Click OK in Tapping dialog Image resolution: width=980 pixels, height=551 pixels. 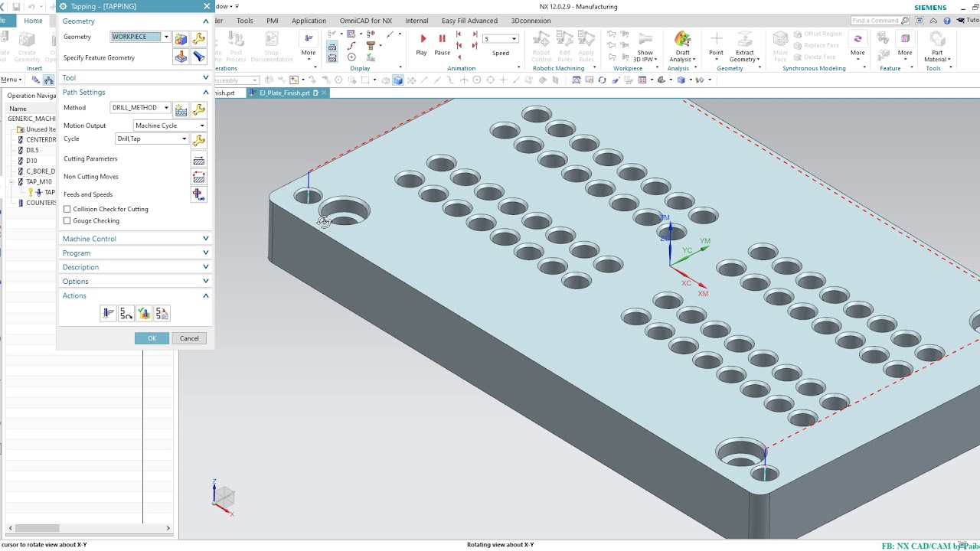click(152, 338)
